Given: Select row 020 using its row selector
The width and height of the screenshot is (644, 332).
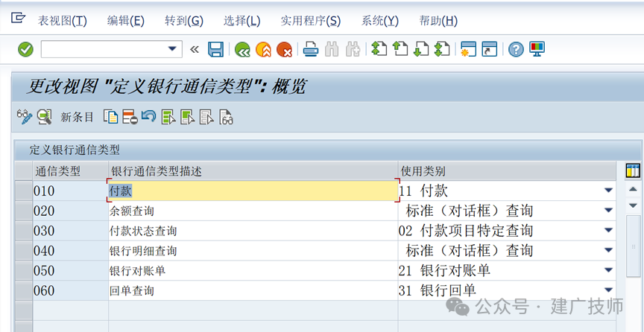Looking at the screenshot, I should click(x=24, y=211).
